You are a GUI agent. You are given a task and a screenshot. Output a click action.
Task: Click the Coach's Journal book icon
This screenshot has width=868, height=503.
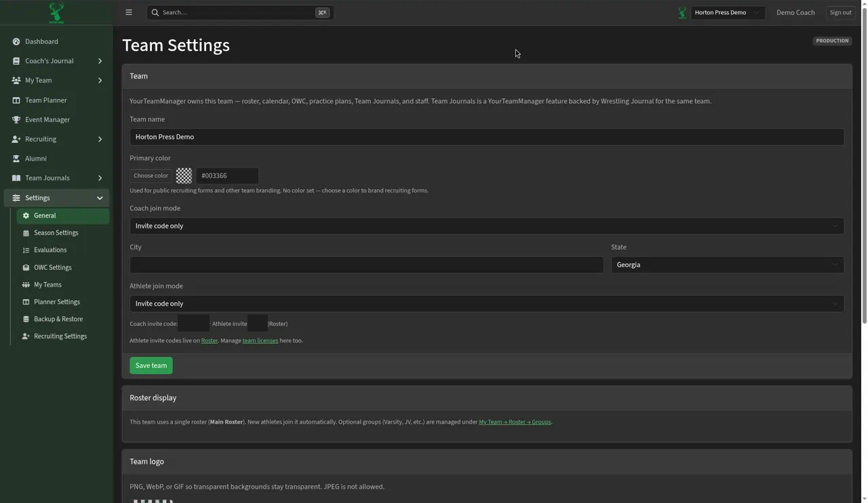(x=16, y=61)
